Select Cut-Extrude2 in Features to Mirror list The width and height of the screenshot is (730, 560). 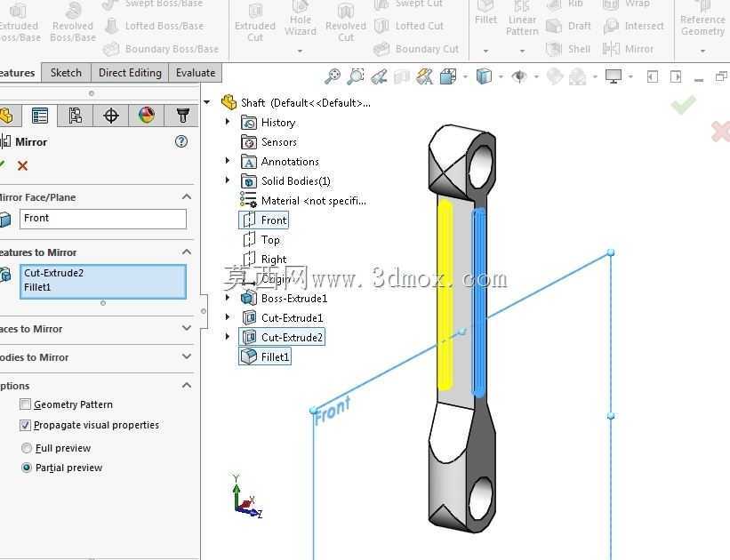(53, 273)
